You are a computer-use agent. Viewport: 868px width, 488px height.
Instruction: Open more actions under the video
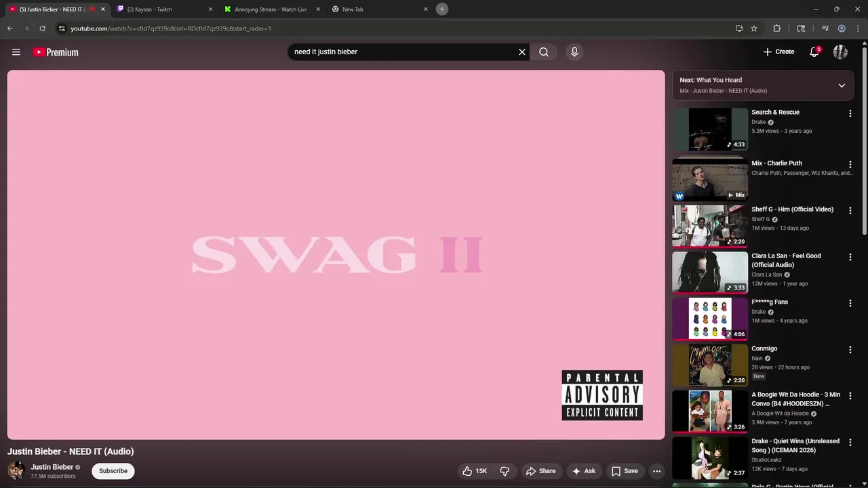tap(656, 471)
